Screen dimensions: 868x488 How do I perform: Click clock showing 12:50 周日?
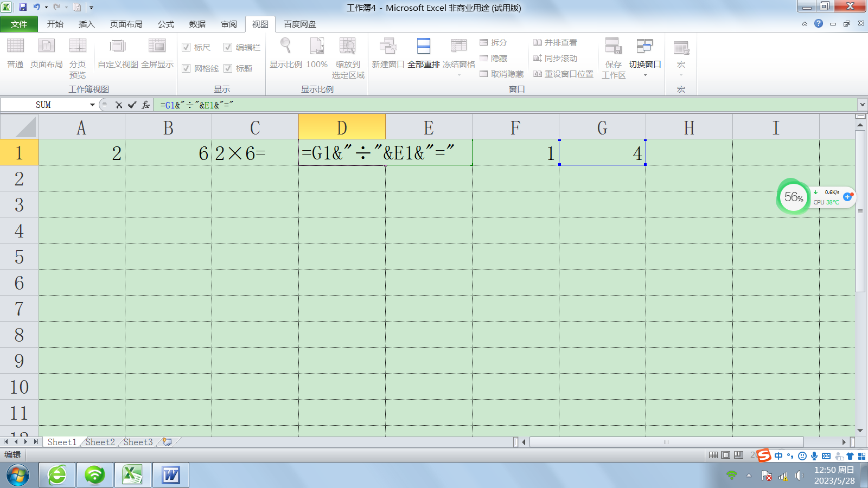click(834, 470)
